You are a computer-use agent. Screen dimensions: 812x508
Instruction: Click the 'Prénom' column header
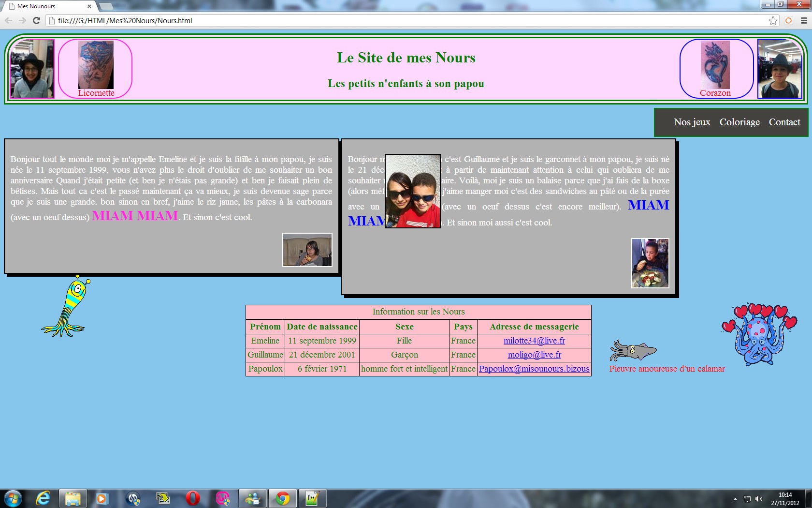pos(265,327)
